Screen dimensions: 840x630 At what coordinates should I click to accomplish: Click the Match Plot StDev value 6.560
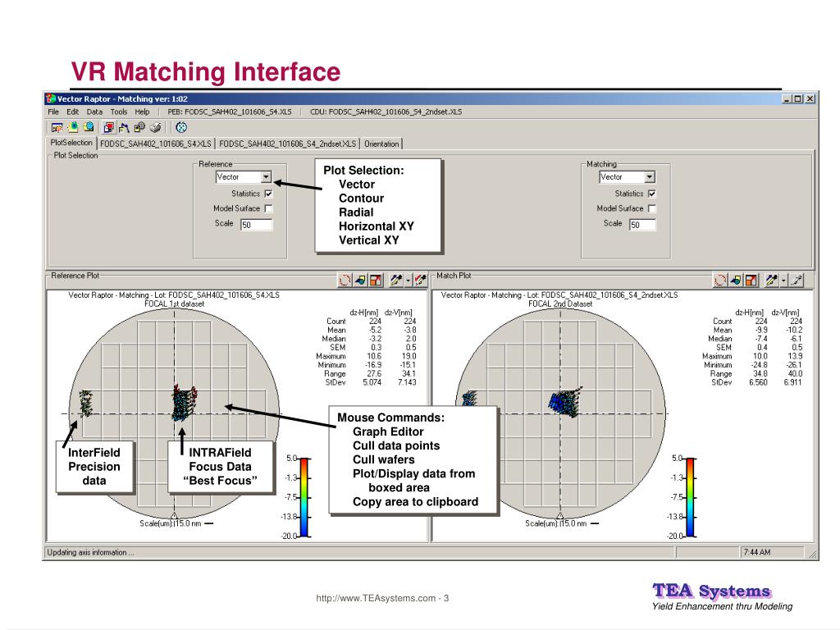[x=758, y=382]
